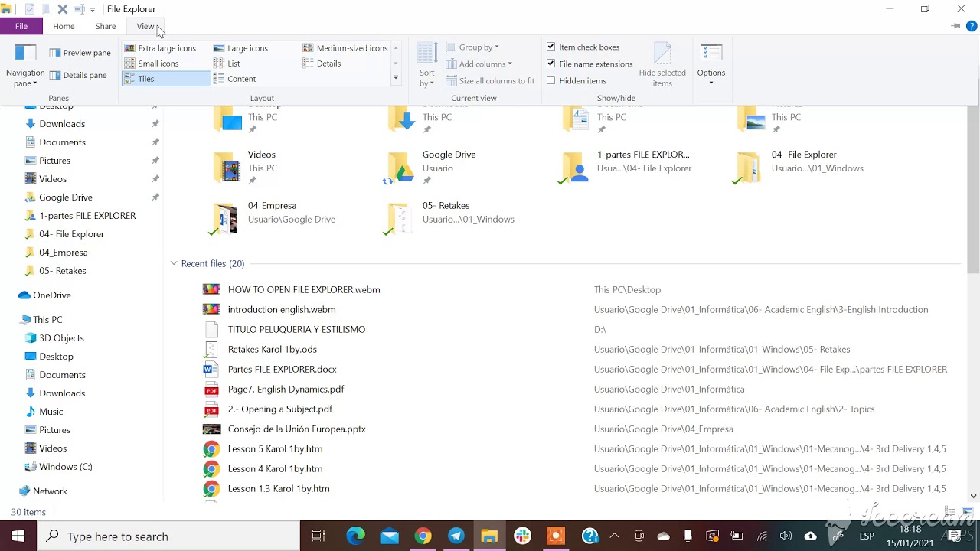Select This PC in navigation pane
The height and width of the screenshot is (551, 980).
(41, 319)
